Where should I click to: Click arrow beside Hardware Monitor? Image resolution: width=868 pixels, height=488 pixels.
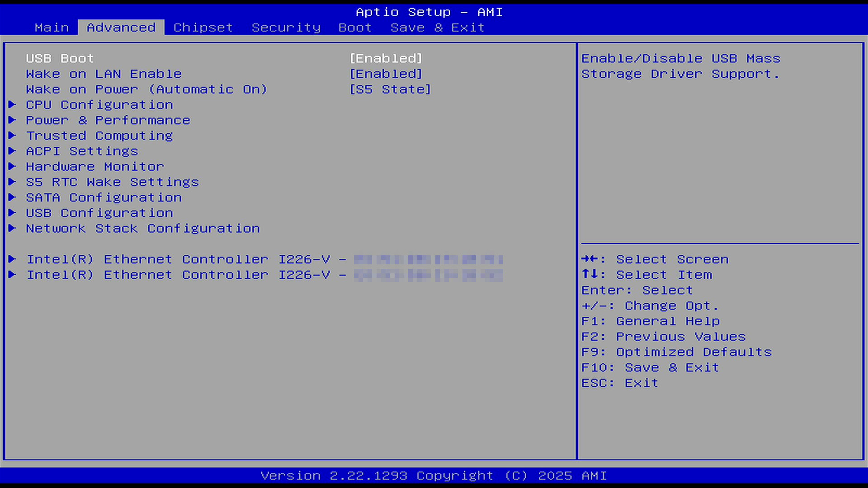[12, 167]
